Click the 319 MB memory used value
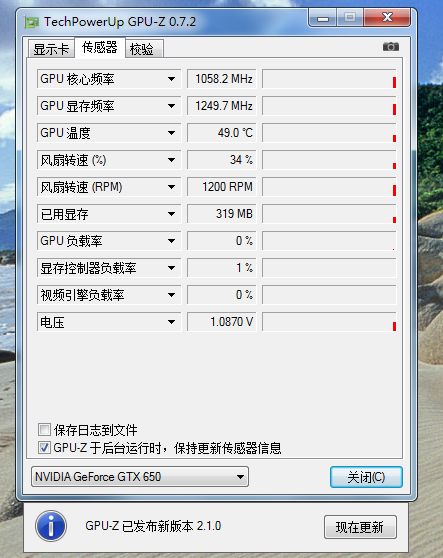Screen dimensions: 443x558 tap(222, 214)
